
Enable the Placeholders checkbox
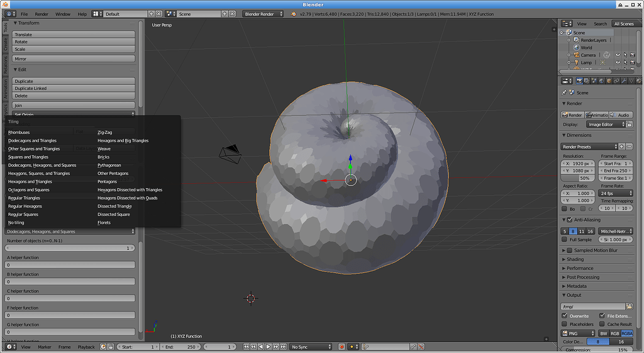[564, 324]
